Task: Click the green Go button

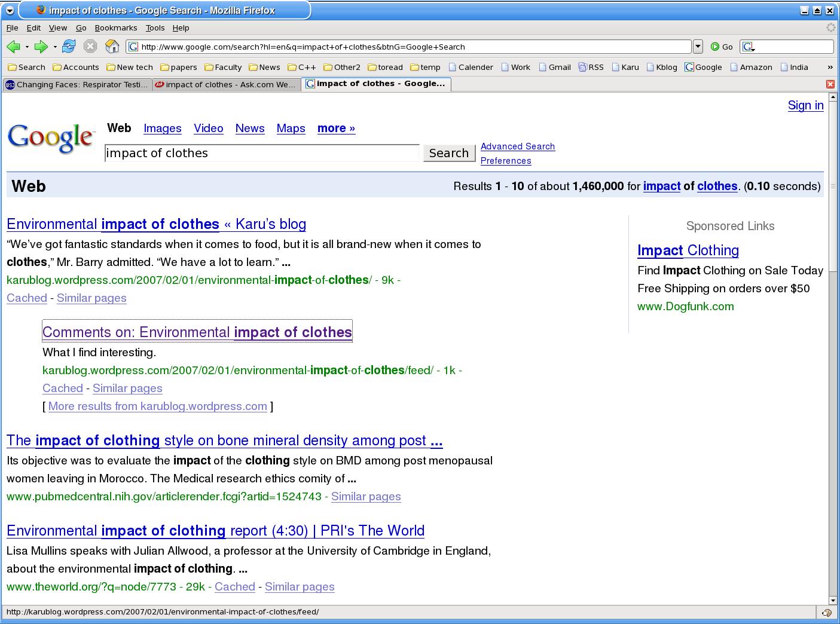Action: [722, 47]
